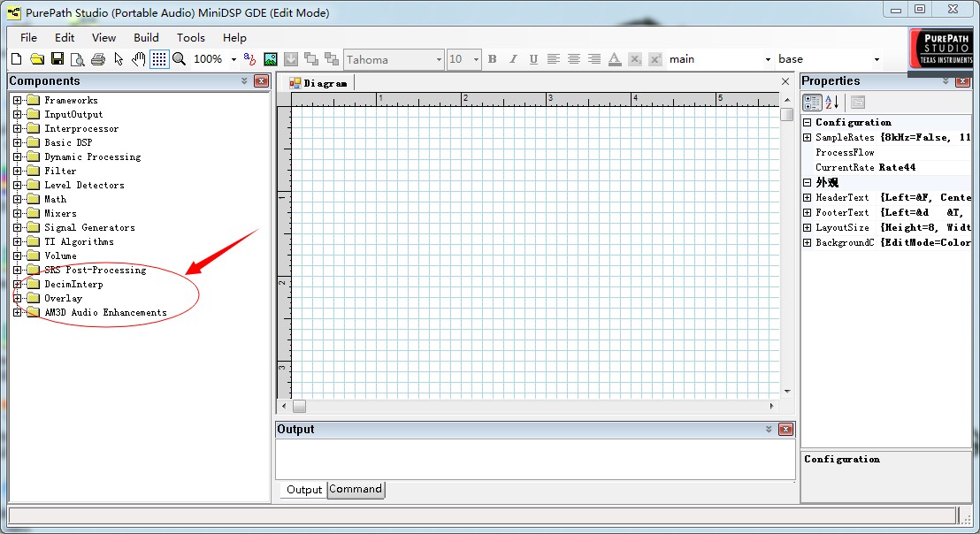Switch to the Output tab
This screenshot has width=980, height=534.
coord(303,490)
